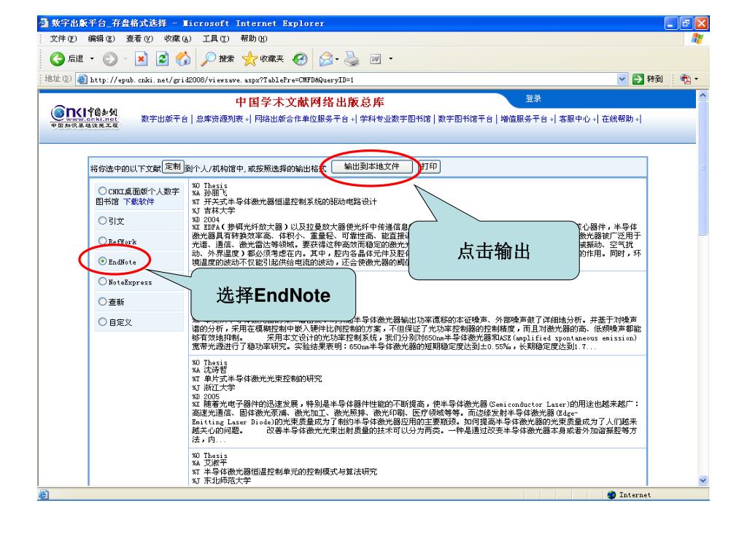747x560 pixels.
Task: Open the Back button history dropdown arrow
Action: [x=92, y=58]
